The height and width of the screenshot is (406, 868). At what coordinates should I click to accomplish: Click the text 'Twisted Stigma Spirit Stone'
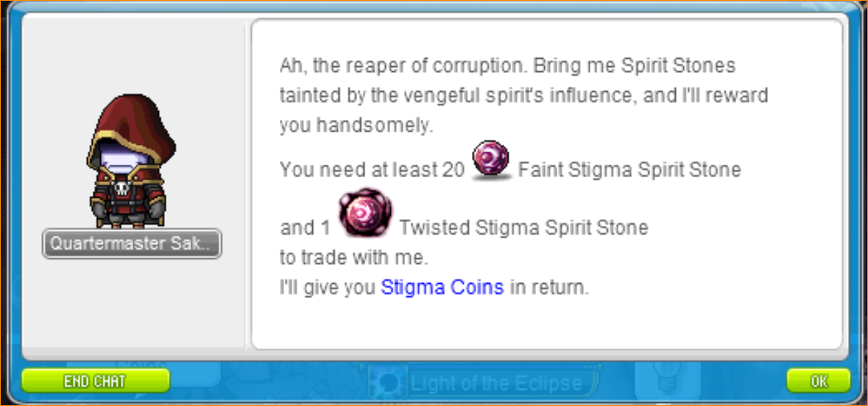(x=523, y=227)
